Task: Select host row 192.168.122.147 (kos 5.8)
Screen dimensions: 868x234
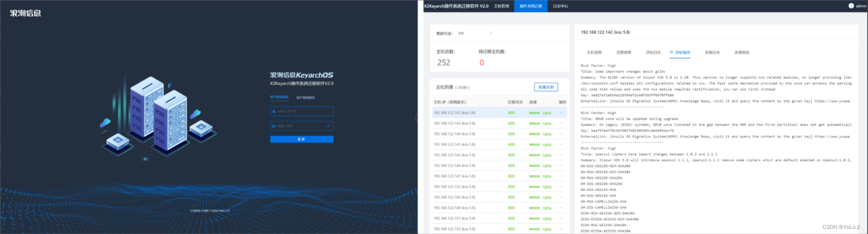Action: [x=499, y=176]
